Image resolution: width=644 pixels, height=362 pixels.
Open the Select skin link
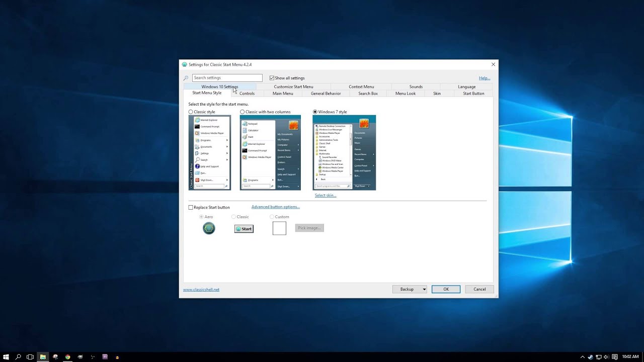coord(326,195)
